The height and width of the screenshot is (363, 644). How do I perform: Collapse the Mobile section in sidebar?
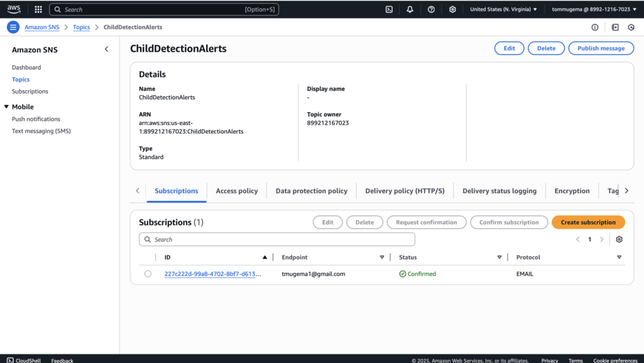[x=7, y=107]
